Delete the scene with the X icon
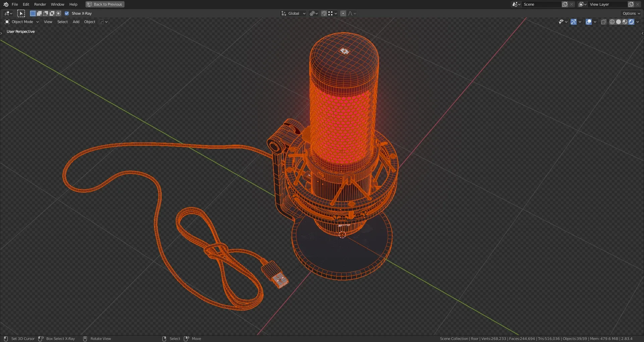Viewport: 644px width, 342px height. tap(572, 4)
